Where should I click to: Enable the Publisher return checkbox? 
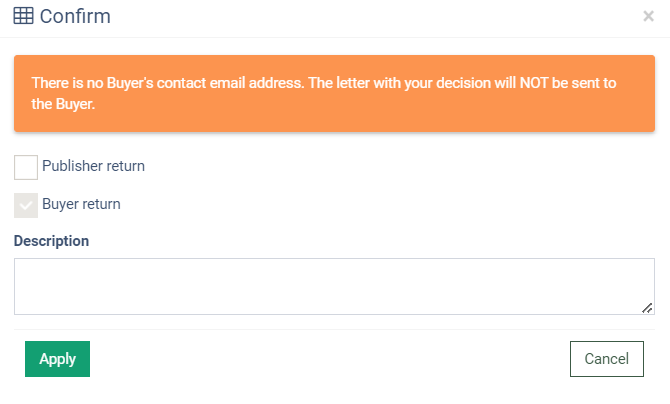point(26,167)
